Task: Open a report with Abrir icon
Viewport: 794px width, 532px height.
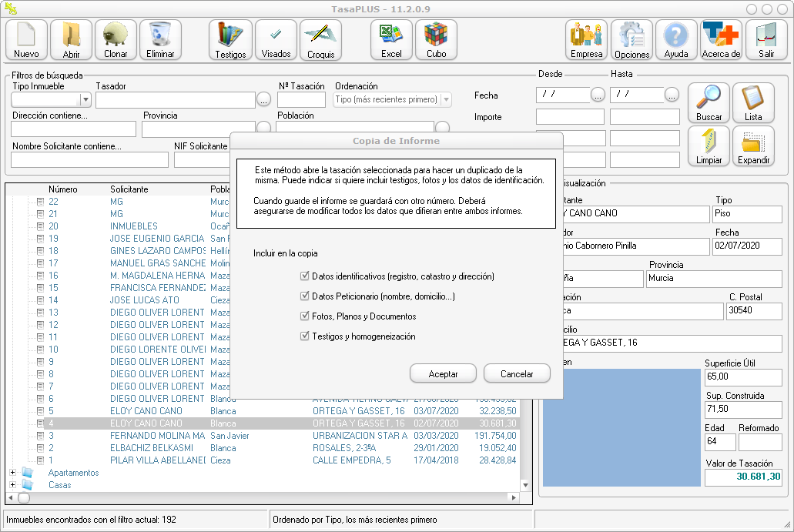Action: pyautogui.click(x=71, y=39)
